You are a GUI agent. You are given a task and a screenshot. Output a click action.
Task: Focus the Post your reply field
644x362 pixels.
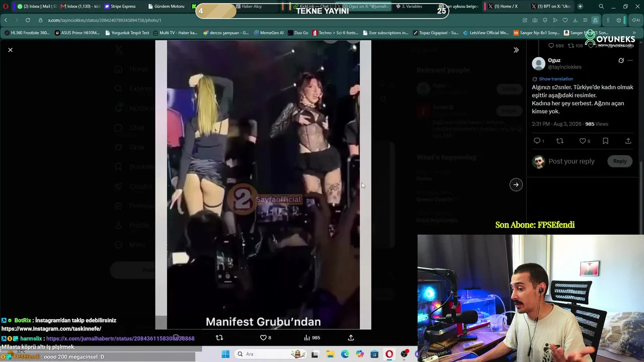[x=572, y=161]
